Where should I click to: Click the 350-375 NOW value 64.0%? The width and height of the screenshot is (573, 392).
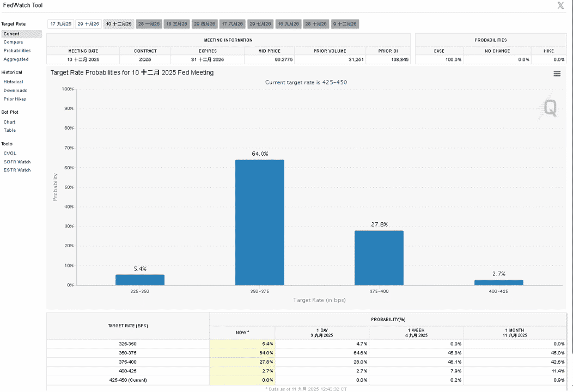[x=266, y=353]
